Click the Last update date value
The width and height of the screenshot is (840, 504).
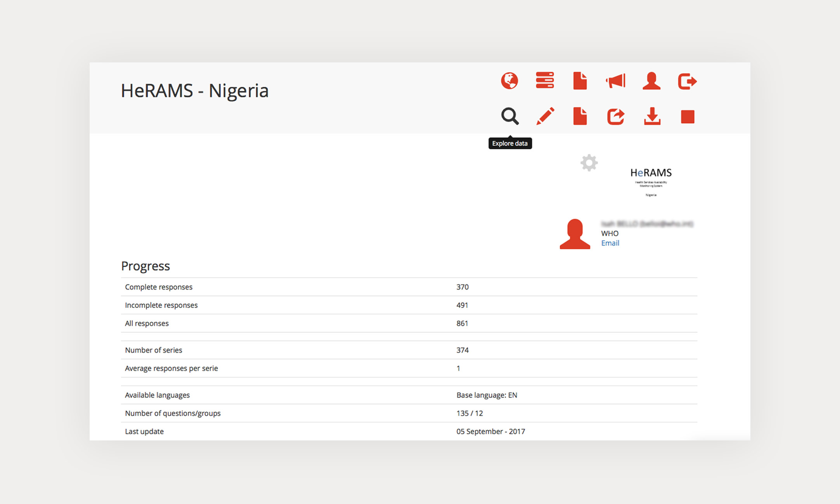pos(490,432)
